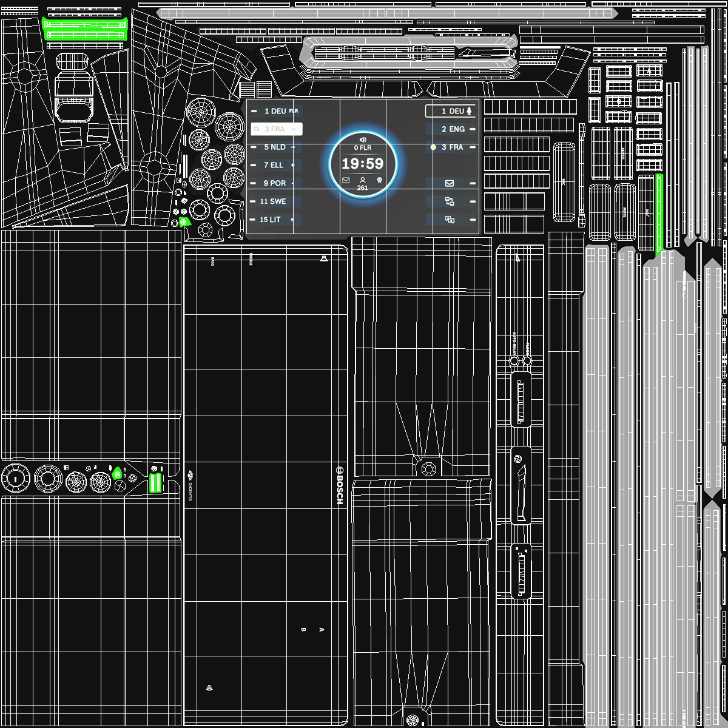Image resolution: width=728 pixels, height=728 pixels.
Task: Click the headphone icon in the 3 FRA row
Action: [x=257, y=129]
